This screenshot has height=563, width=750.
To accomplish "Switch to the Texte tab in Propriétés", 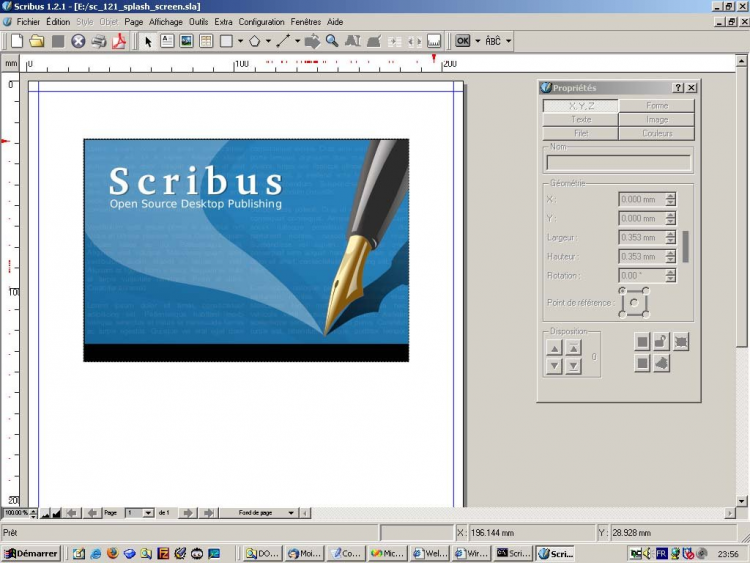I will coord(581,120).
